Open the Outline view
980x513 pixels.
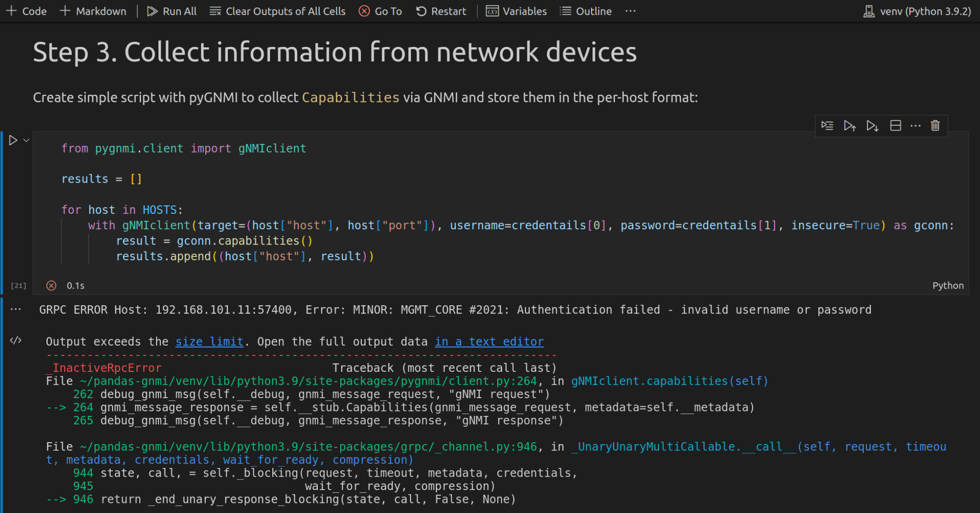585,11
